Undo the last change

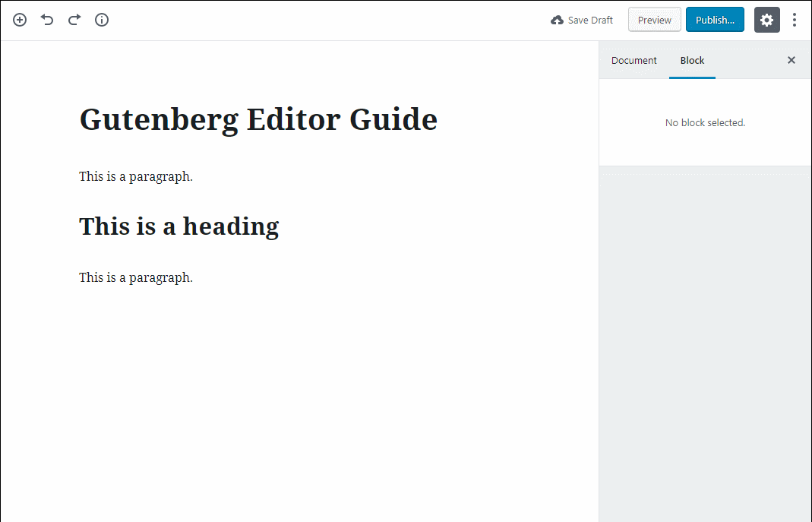point(47,21)
